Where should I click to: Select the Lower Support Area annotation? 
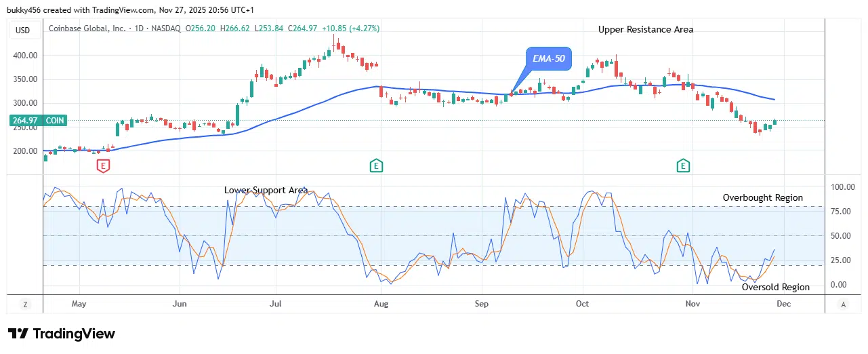tap(266, 191)
